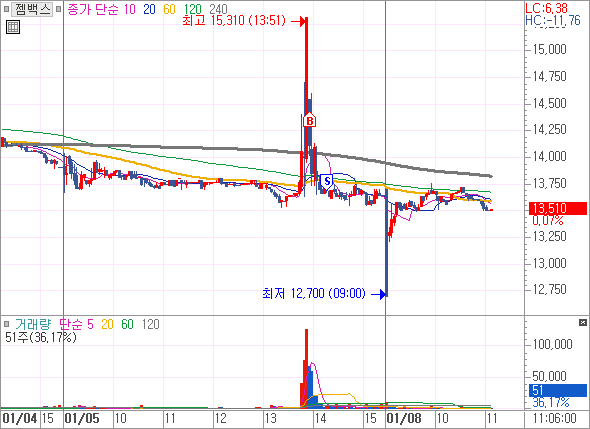This screenshot has height=429, width=590.
Task: Click the 최고 15,310 (13:51) high label
Action: click(x=234, y=21)
